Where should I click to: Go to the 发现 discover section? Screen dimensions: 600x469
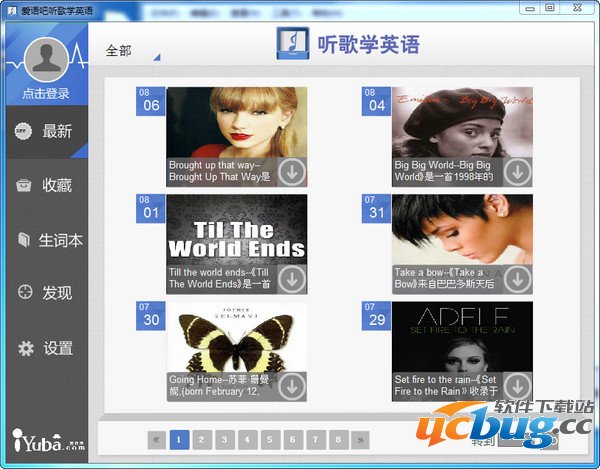pyautogui.click(x=44, y=293)
